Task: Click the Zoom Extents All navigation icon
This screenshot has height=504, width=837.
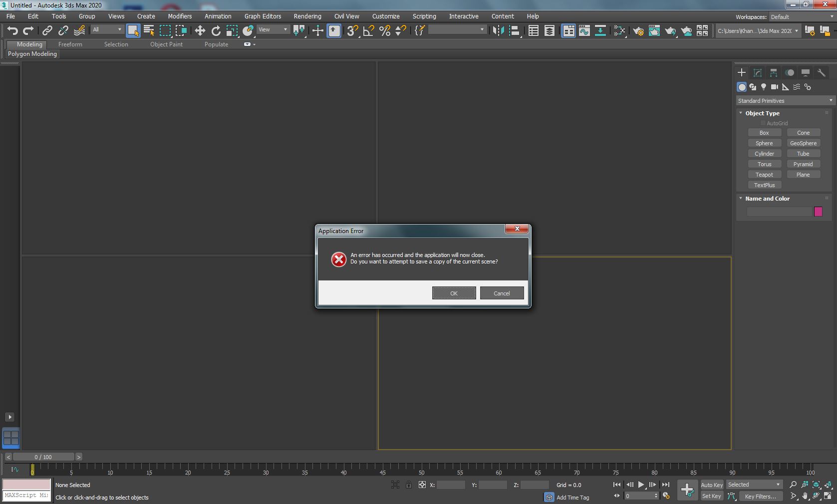Action: (828, 485)
